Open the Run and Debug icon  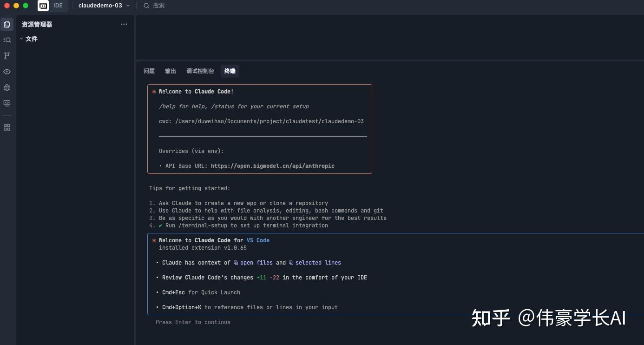pos(7,87)
